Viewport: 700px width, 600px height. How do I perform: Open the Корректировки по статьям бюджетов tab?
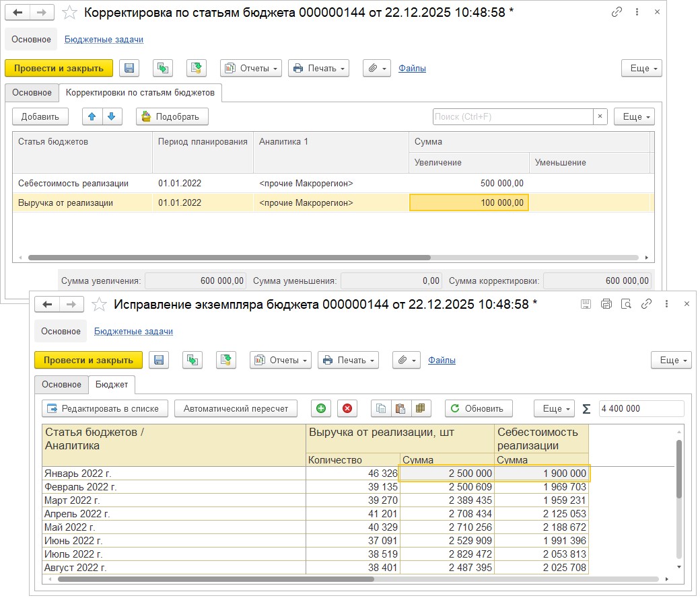point(141,92)
